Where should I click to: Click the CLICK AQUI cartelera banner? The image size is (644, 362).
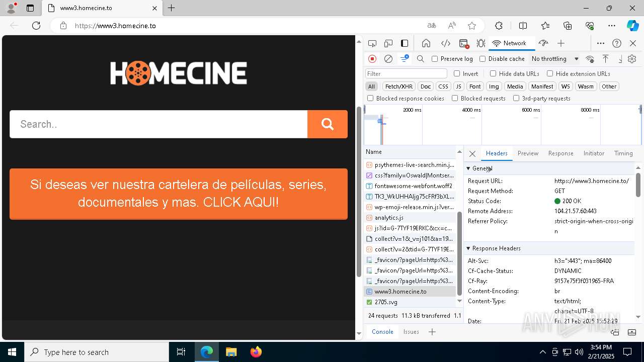(179, 194)
